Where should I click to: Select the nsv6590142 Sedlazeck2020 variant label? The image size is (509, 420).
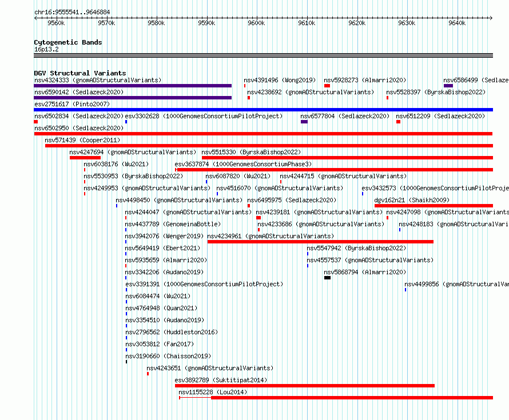[x=79, y=92]
